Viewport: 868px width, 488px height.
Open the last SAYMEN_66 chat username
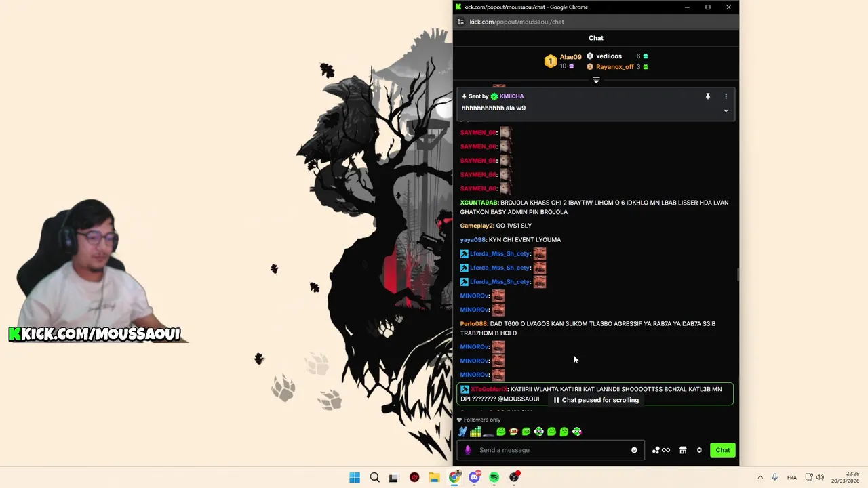[x=478, y=188]
